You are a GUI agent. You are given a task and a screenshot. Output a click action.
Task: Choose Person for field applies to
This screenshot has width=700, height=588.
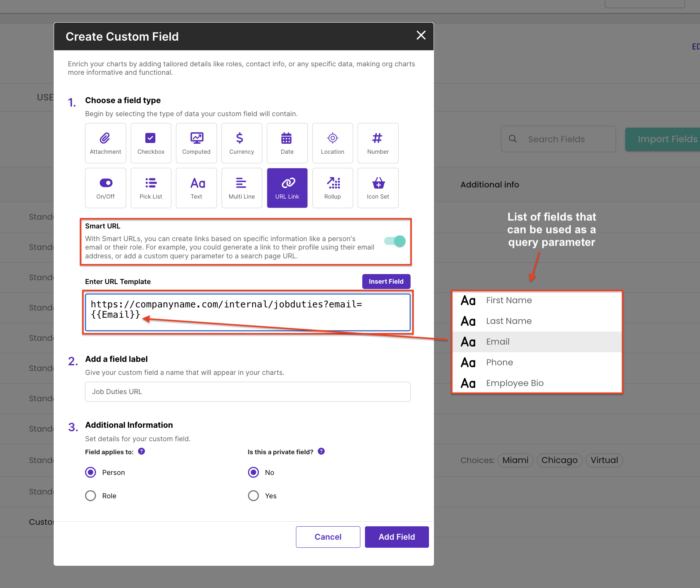(91, 472)
